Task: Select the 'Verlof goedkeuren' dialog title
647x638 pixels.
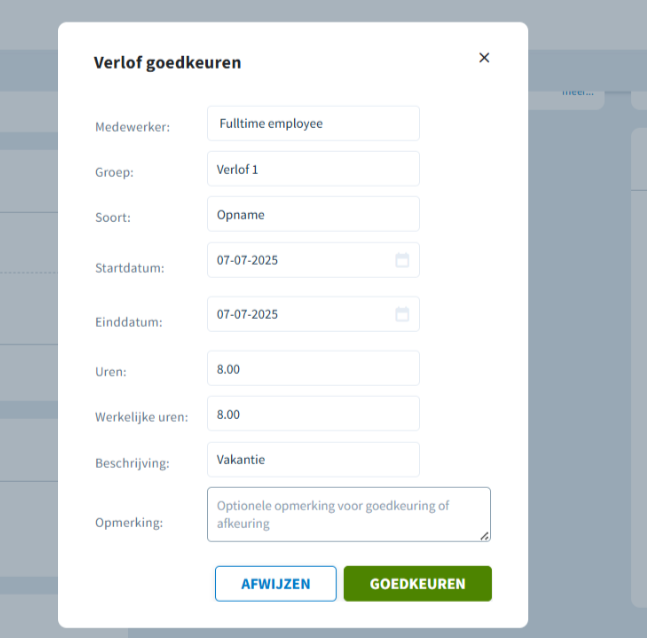Action: (x=168, y=63)
